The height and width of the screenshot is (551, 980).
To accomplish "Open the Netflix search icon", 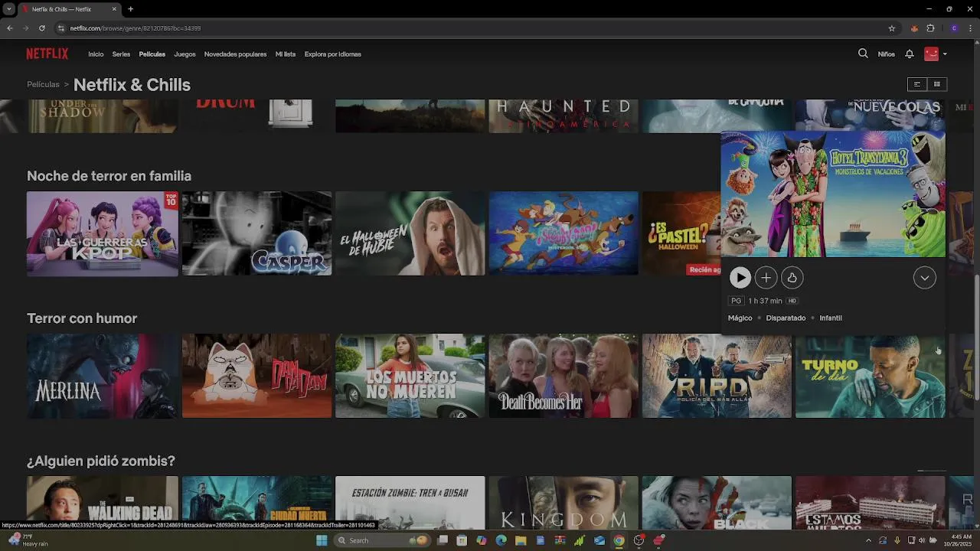I will (863, 54).
